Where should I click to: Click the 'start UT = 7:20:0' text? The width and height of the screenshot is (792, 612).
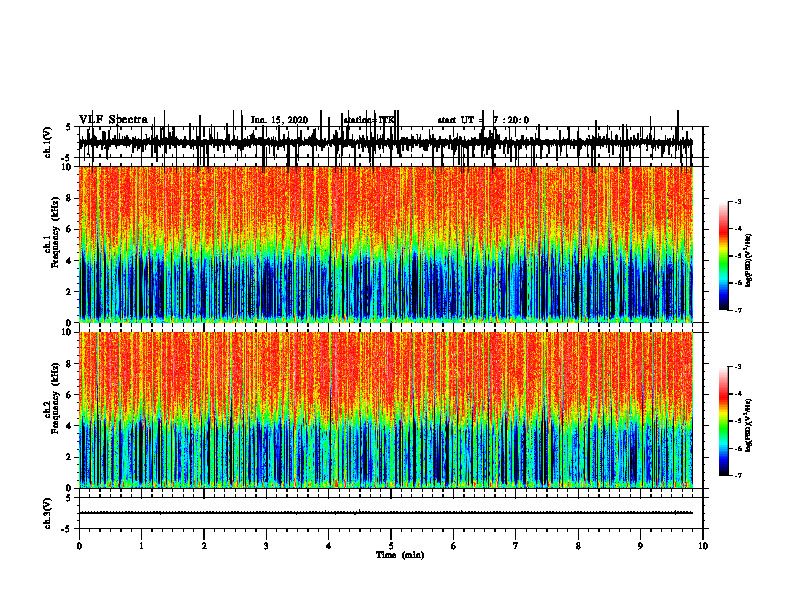(483, 120)
